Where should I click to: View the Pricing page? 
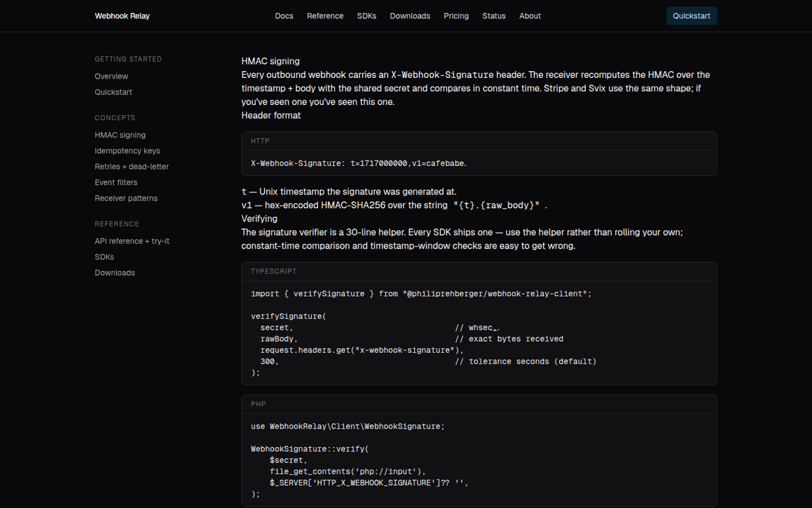point(456,16)
